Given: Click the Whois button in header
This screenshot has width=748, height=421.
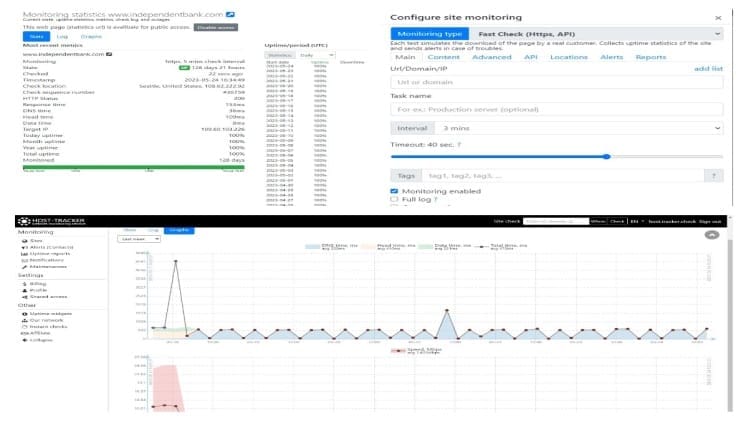Looking at the screenshot, I should pos(598,221).
